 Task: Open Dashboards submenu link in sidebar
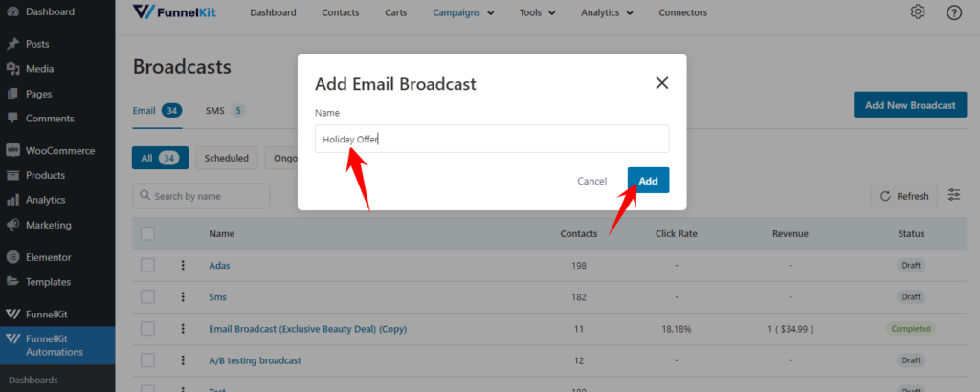[33, 380]
